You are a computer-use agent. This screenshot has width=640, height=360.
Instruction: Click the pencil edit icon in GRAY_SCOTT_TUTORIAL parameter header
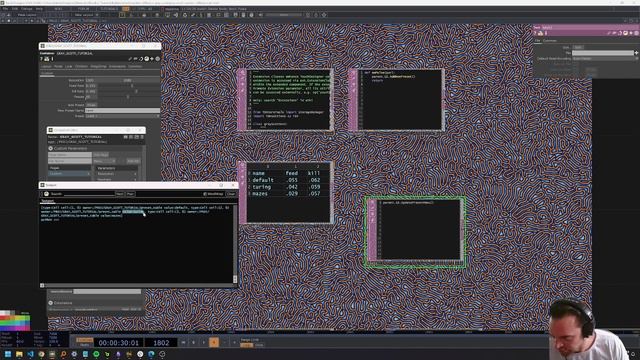[130, 59]
